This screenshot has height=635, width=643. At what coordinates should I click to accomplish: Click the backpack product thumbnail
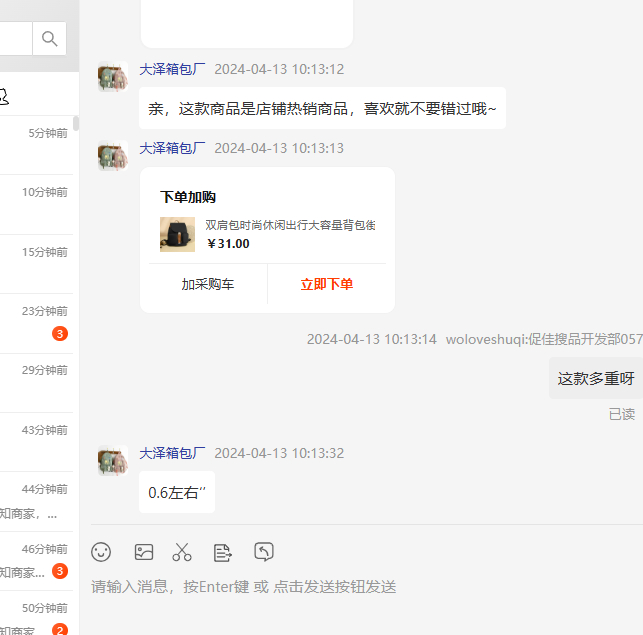click(x=177, y=234)
